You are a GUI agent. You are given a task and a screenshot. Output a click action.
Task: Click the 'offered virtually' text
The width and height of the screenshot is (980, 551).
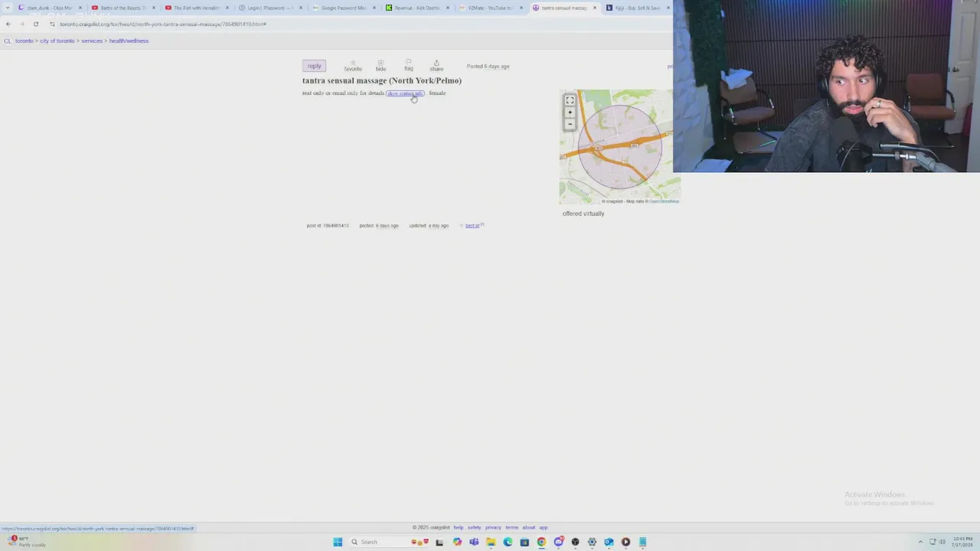pyautogui.click(x=583, y=214)
